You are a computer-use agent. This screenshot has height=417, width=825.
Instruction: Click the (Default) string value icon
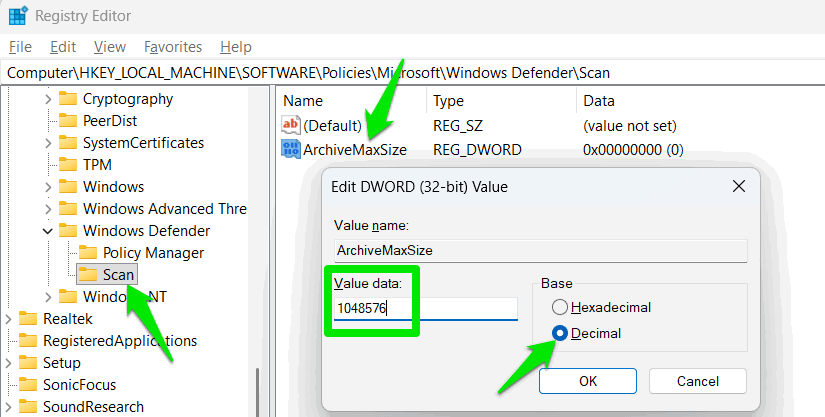tap(291, 125)
